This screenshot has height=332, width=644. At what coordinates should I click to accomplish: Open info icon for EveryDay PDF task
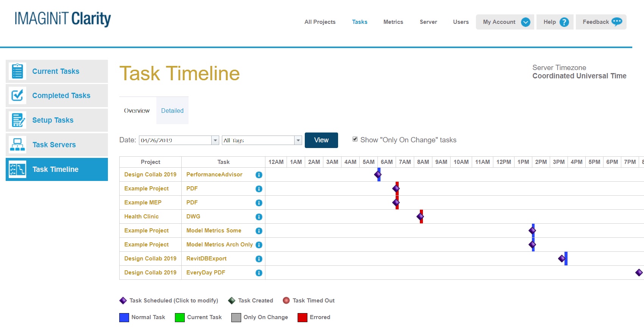(x=259, y=273)
